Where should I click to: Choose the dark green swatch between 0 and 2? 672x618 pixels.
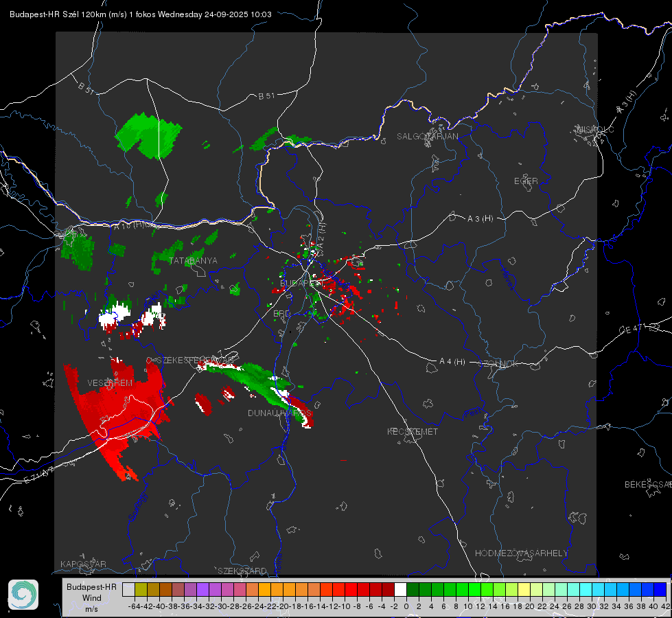click(413, 589)
